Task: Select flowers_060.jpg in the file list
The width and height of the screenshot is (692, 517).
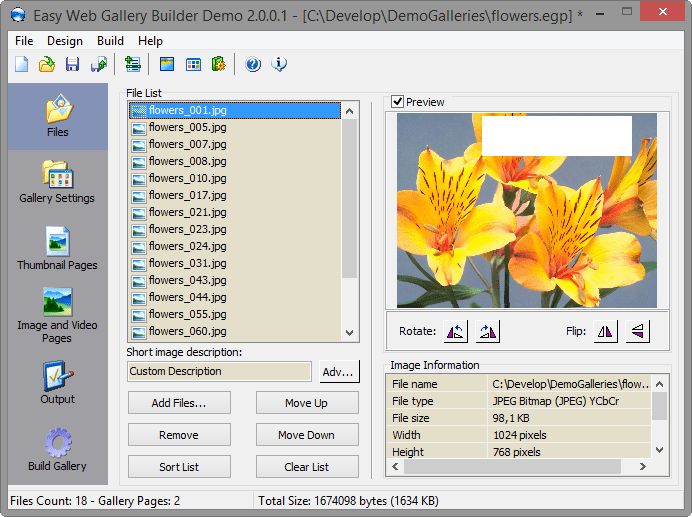Action: (x=235, y=332)
